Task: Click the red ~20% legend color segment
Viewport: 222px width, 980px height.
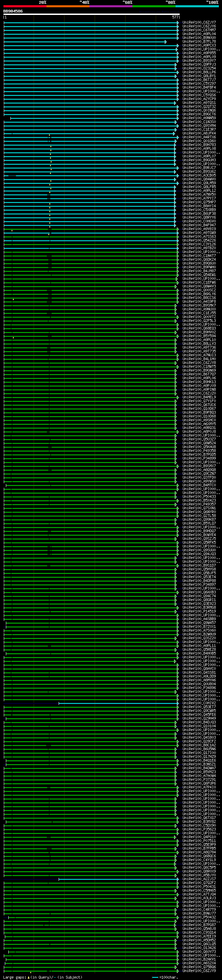Action: pyautogui.click(x=25, y=6)
